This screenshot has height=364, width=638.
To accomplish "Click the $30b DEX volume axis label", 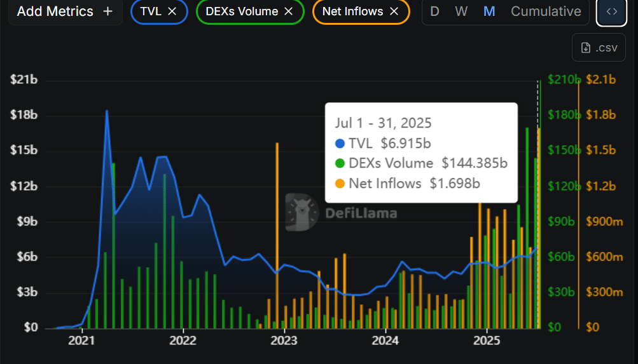I will click(x=561, y=292).
